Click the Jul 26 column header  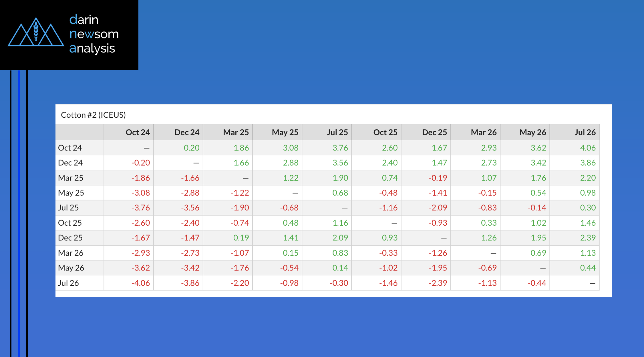click(585, 132)
